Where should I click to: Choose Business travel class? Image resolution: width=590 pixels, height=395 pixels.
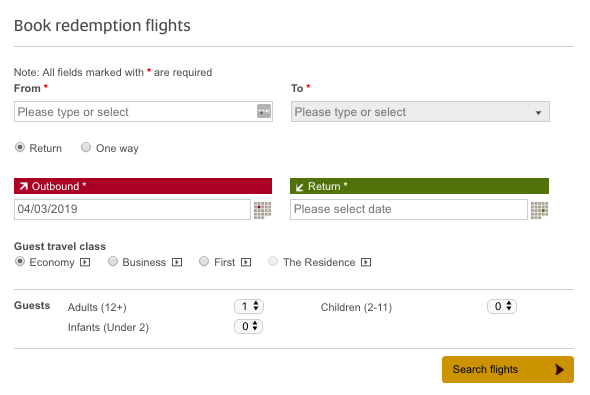113,261
